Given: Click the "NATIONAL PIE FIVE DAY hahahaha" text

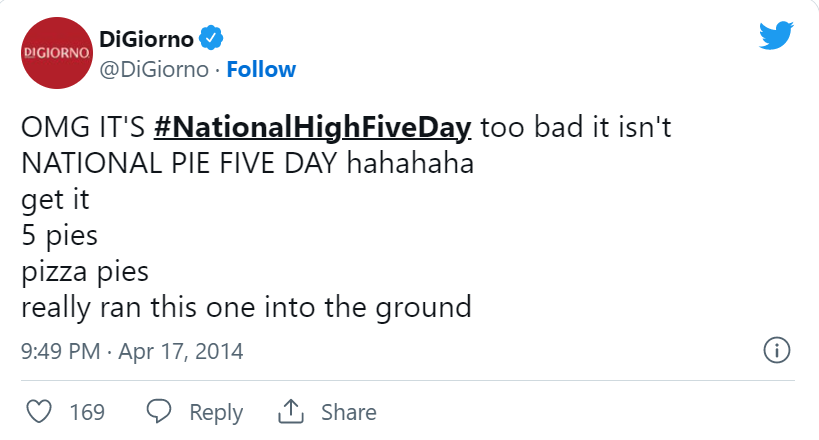Looking at the screenshot, I should tap(247, 163).
